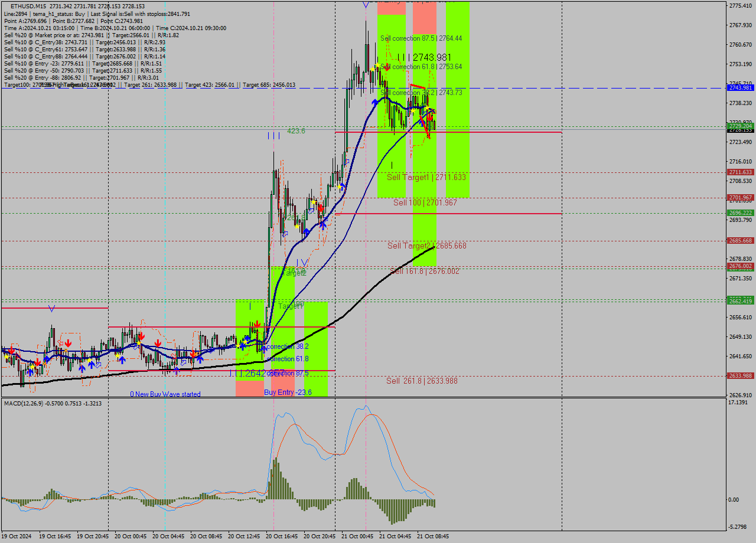Click the blue 'correction 61.8' label

click(288, 359)
